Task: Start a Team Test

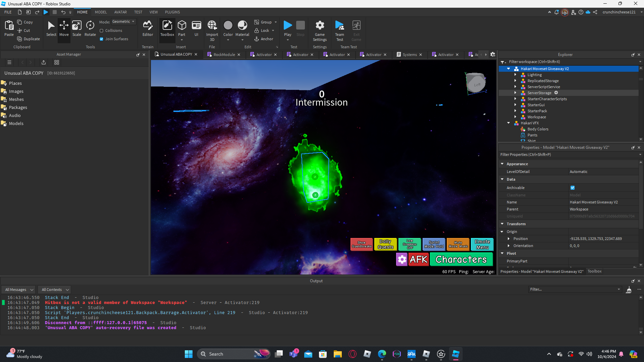Action: click(x=339, y=31)
